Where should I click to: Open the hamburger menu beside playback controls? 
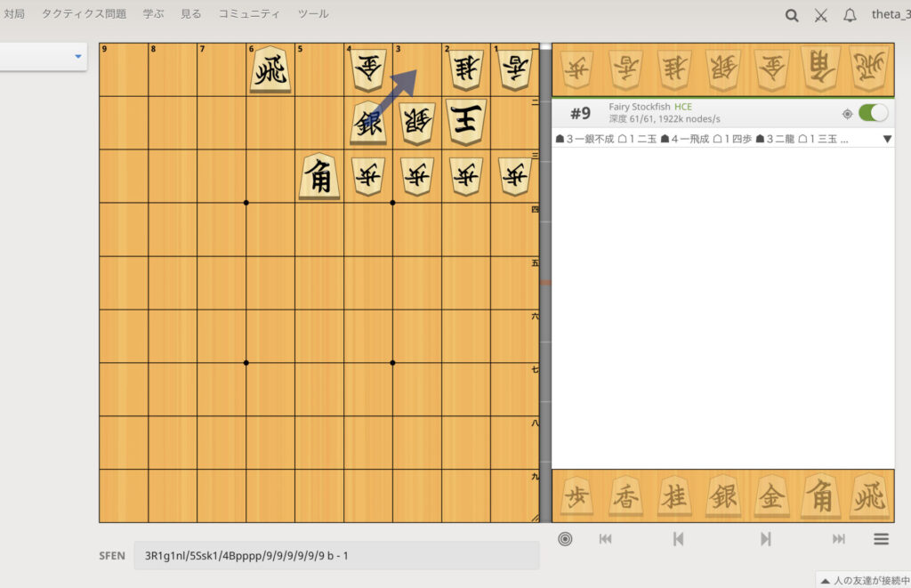pyautogui.click(x=880, y=538)
